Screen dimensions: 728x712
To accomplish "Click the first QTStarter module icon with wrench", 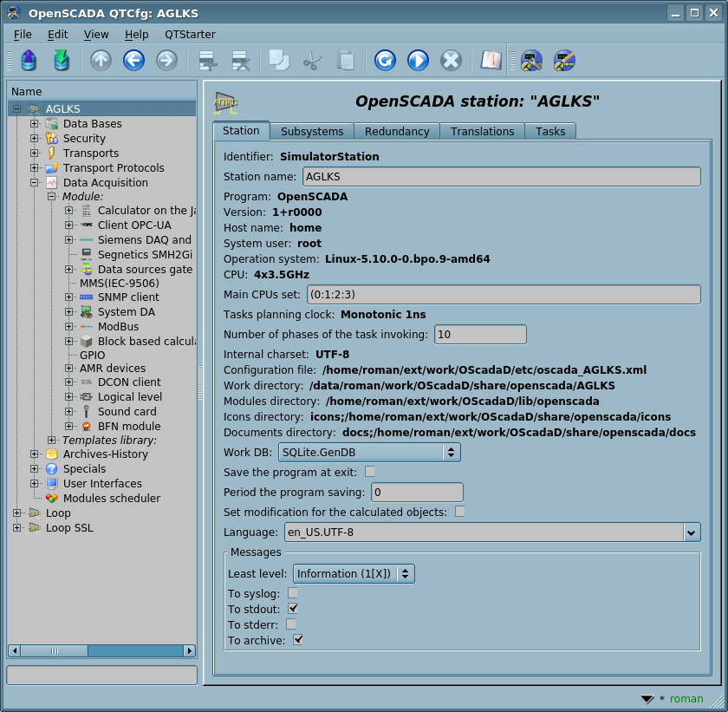I will 531,61.
